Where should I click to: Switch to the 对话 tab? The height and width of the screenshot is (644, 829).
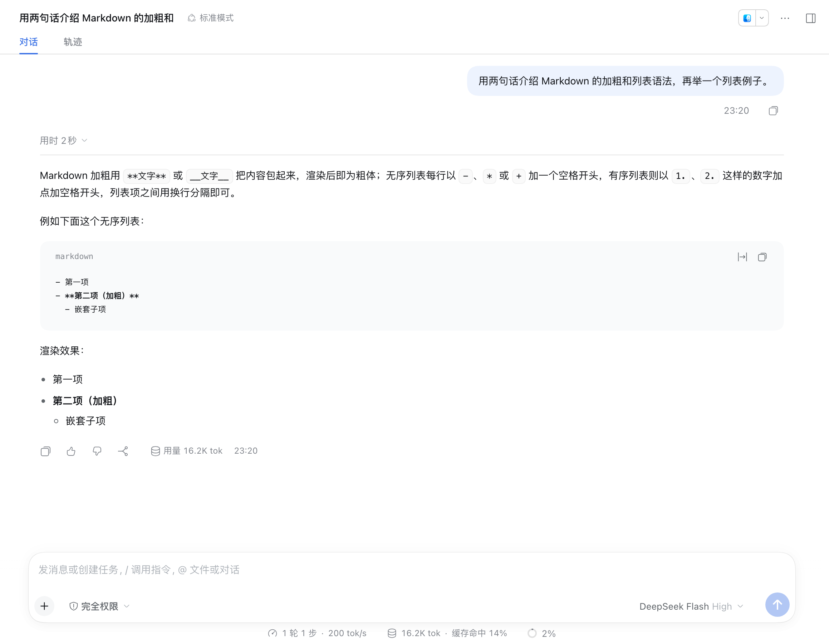(x=29, y=42)
